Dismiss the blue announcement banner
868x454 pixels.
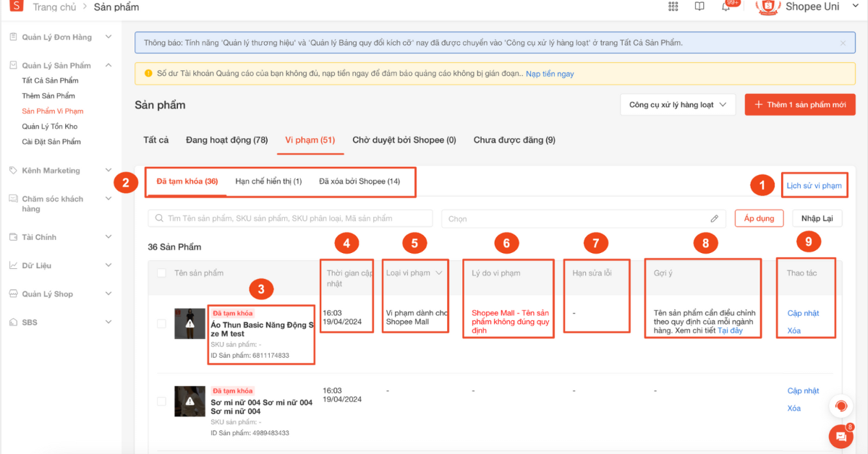(843, 43)
